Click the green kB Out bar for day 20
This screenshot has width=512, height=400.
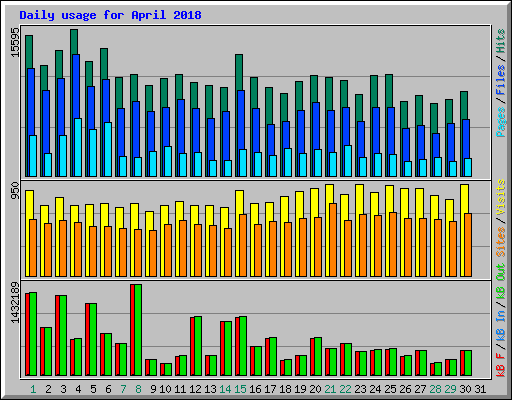click(x=318, y=356)
